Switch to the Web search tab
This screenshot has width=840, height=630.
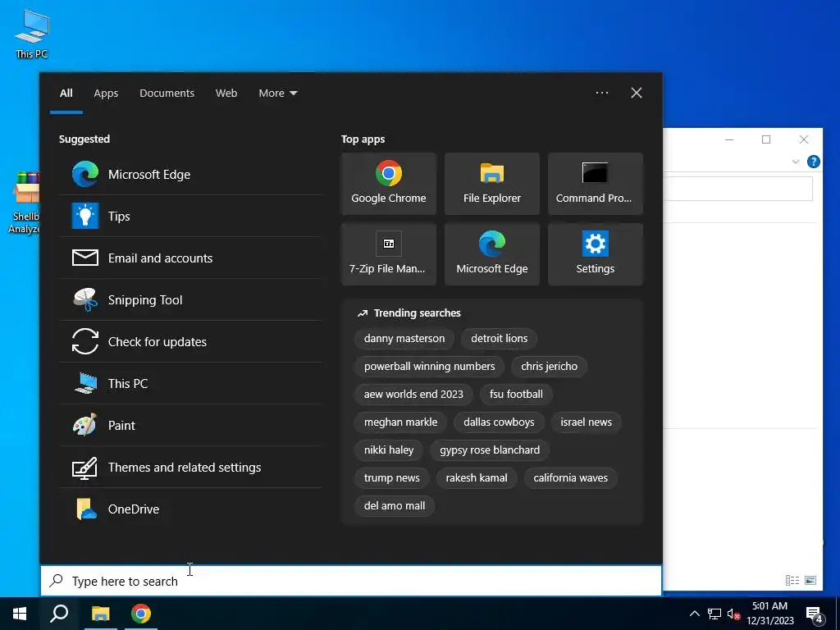226,94
